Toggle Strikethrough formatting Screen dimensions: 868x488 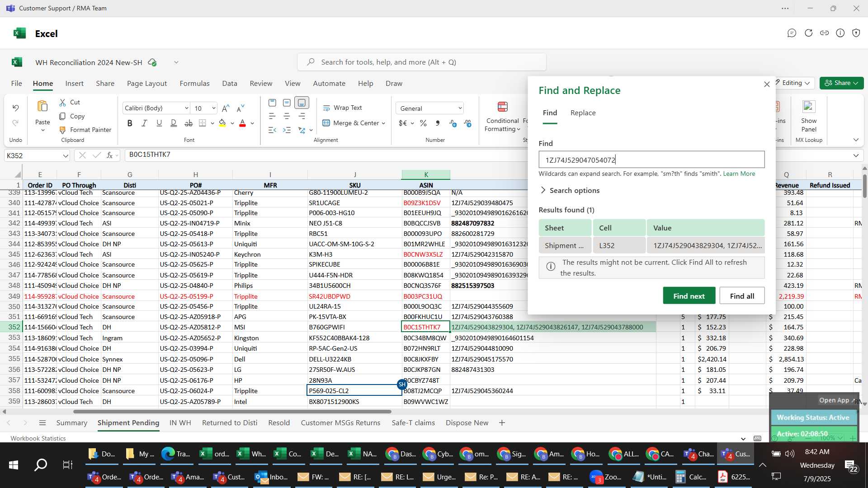coord(189,123)
